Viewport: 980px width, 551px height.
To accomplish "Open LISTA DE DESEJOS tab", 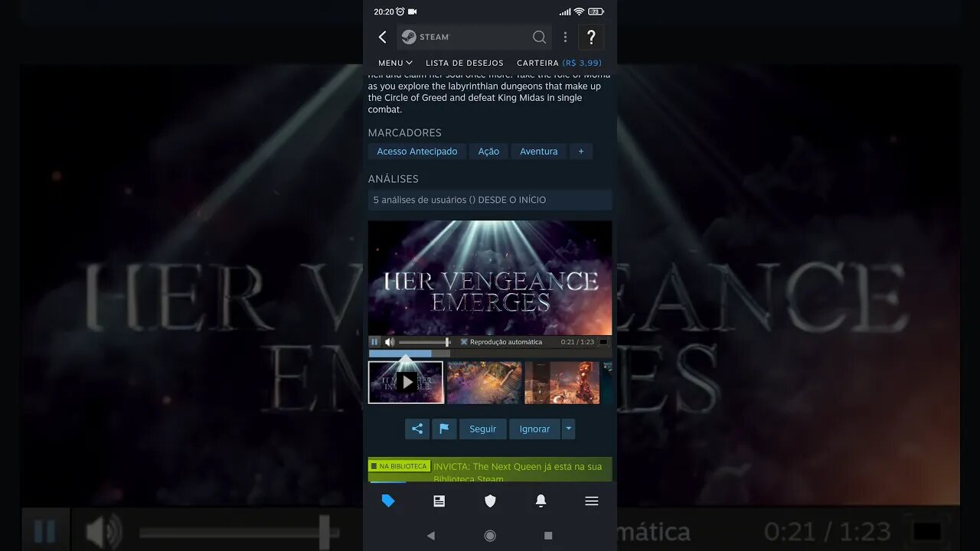I will point(465,63).
